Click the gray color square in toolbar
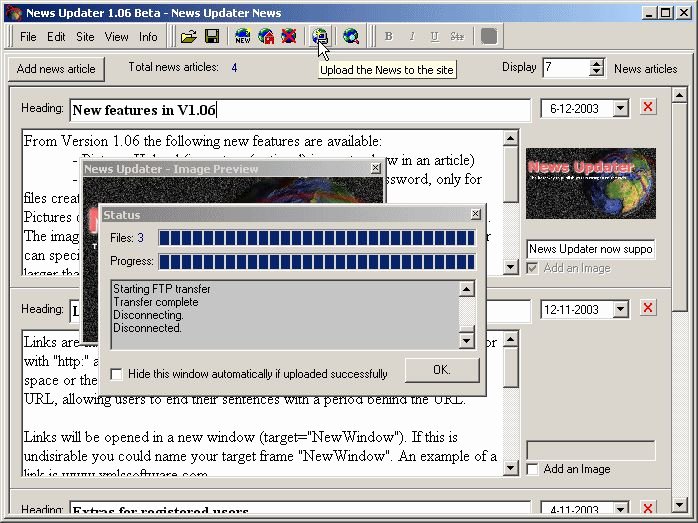Image resolution: width=698 pixels, height=523 pixels. point(489,36)
